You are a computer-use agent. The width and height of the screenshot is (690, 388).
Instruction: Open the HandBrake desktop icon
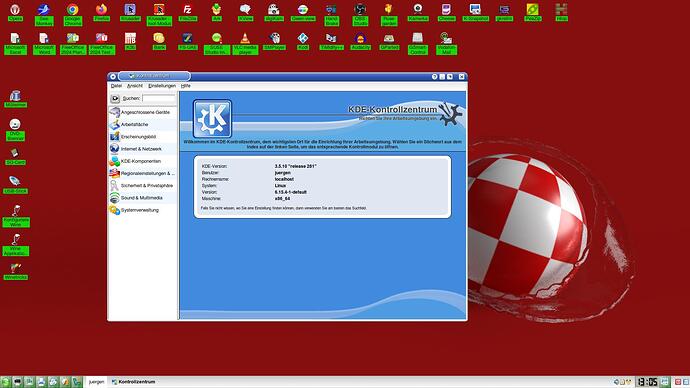tap(331, 15)
